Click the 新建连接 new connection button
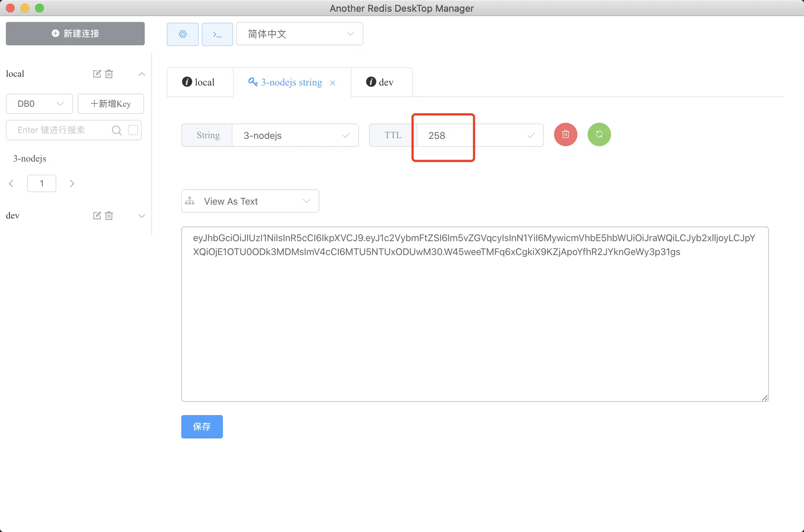Image resolution: width=804 pixels, height=532 pixels. [75, 34]
